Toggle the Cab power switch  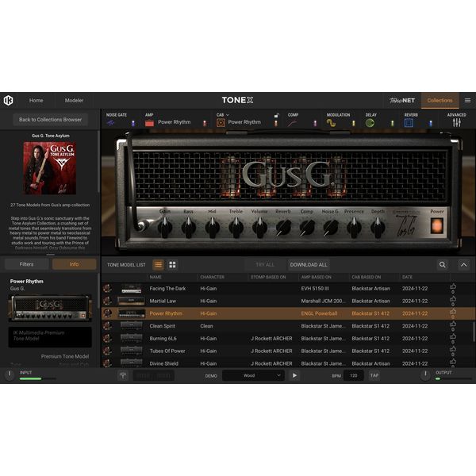(x=276, y=123)
